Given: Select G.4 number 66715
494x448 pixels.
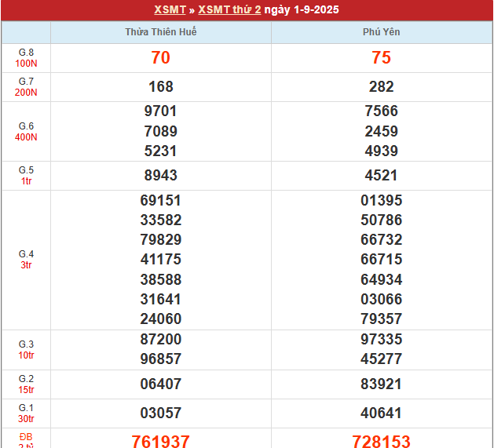Looking at the screenshot, I should click(x=381, y=260).
